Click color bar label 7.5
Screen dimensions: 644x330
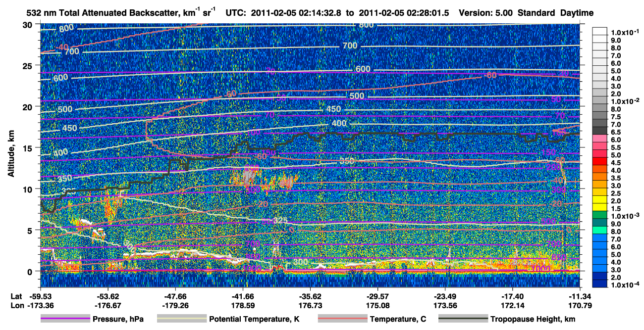tap(616, 116)
